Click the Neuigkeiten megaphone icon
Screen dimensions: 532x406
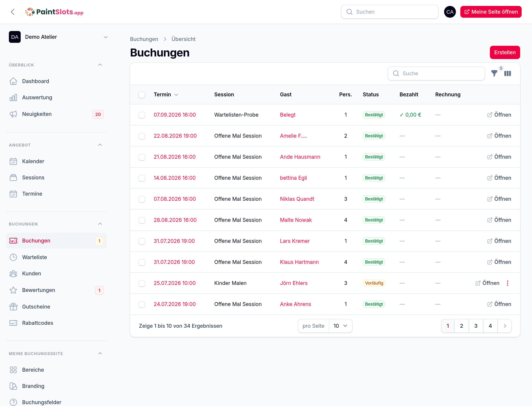[13, 114]
